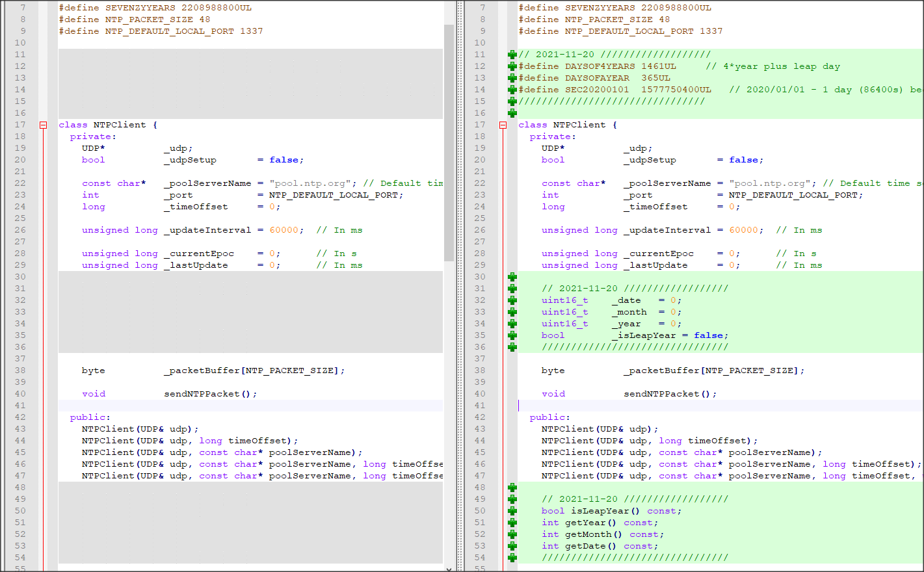Click the SEC20200101 macro name

tap(597, 90)
